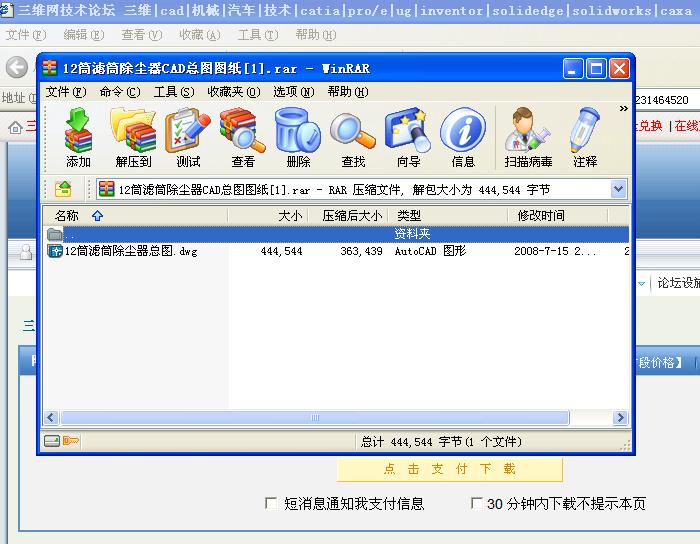
Task: Click the packed size cell 363,439
Action: 361,251
